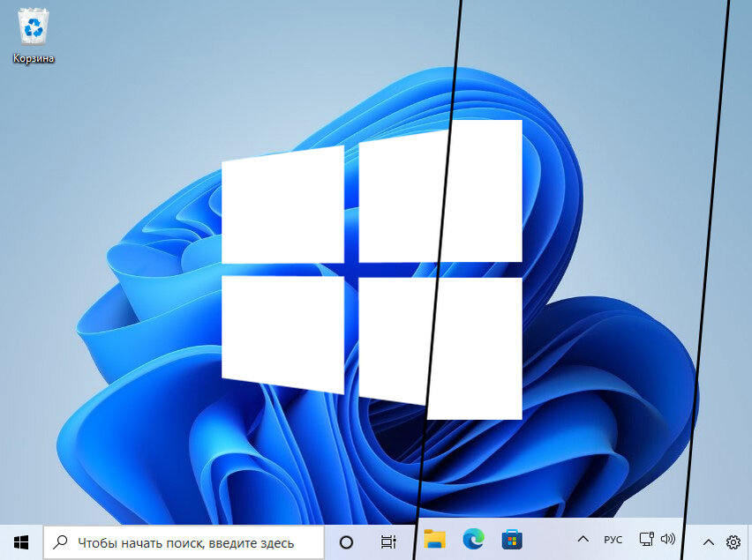The image size is (752, 560).
Task: Open the Windows Start menu
Action: click(x=21, y=542)
